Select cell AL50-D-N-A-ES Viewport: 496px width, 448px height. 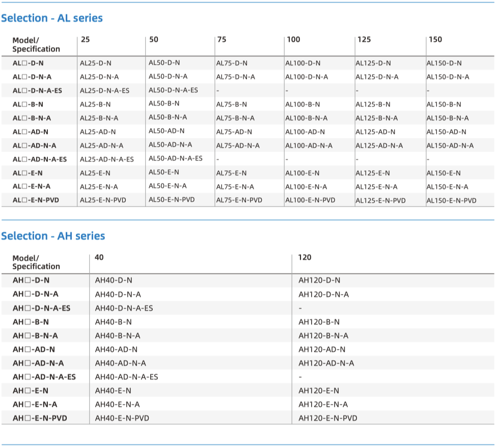(173, 90)
